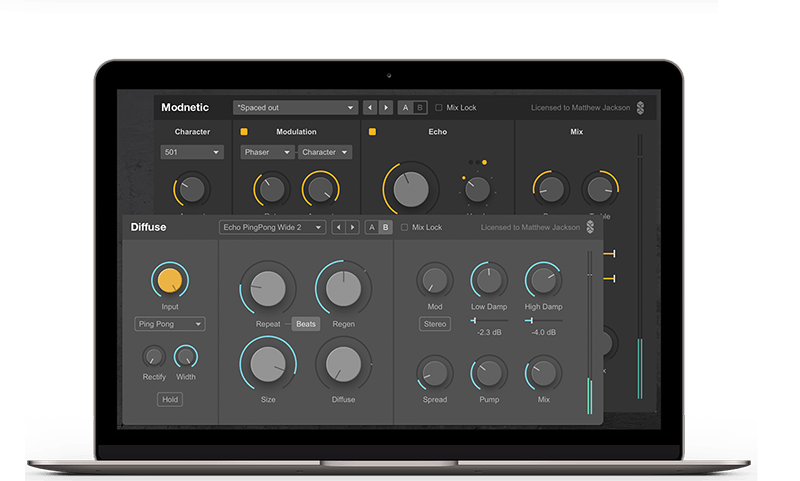Image resolution: width=800 pixels, height=481 pixels.
Task: Adjust the Low Damp gain slider
Action: (489, 320)
